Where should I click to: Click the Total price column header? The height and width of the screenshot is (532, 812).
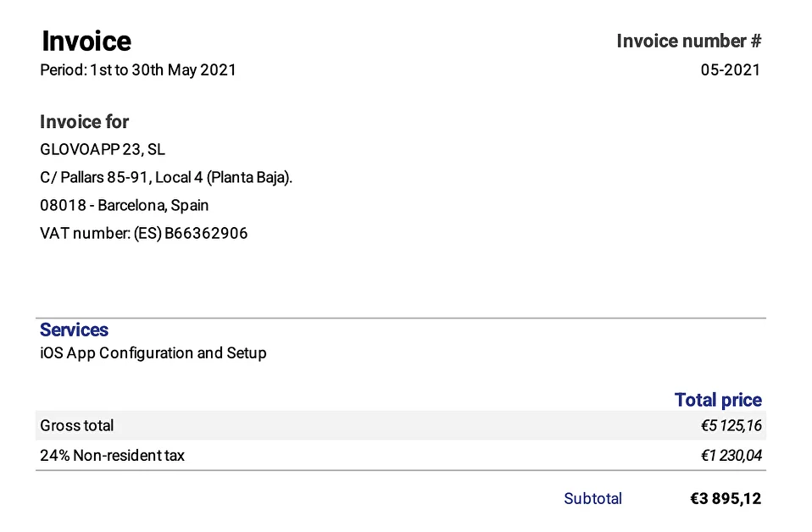(x=718, y=400)
